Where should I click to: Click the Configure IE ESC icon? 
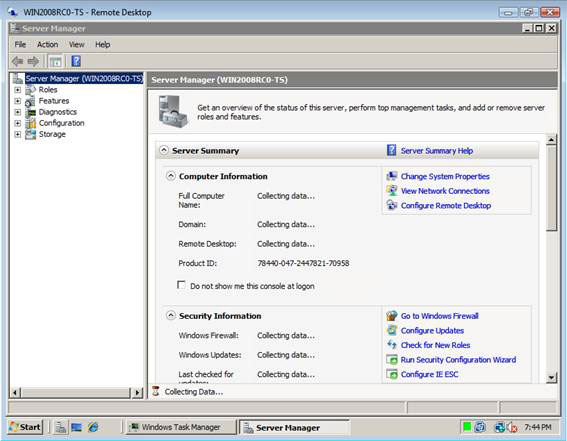pyautogui.click(x=392, y=374)
